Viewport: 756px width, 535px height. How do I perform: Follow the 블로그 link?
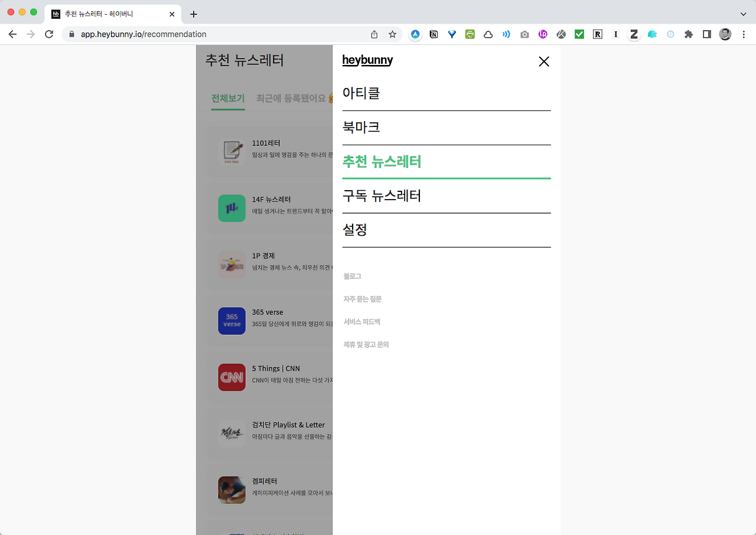tap(353, 276)
